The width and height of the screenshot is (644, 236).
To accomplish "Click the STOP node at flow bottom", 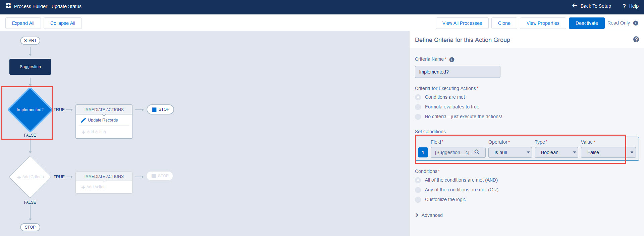I will click(30, 227).
